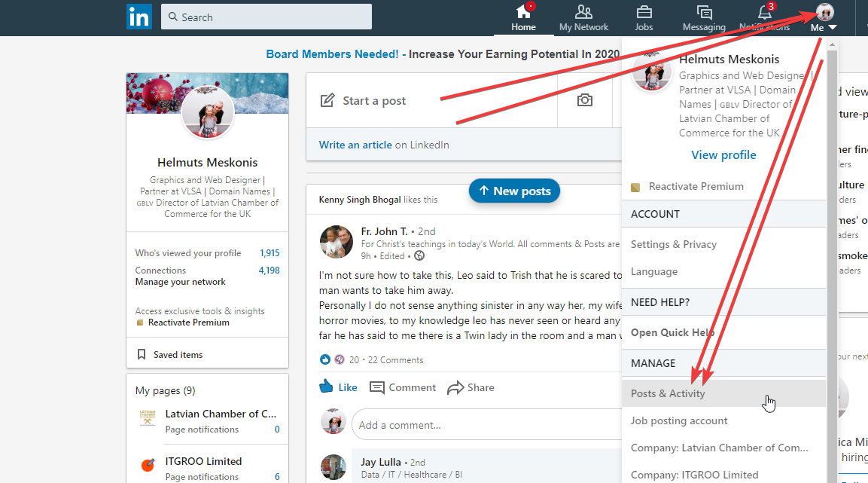Open Kenny Singh Bhogal profile link
Image resolution: width=868 pixels, height=483 pixels.
point(360,200)
